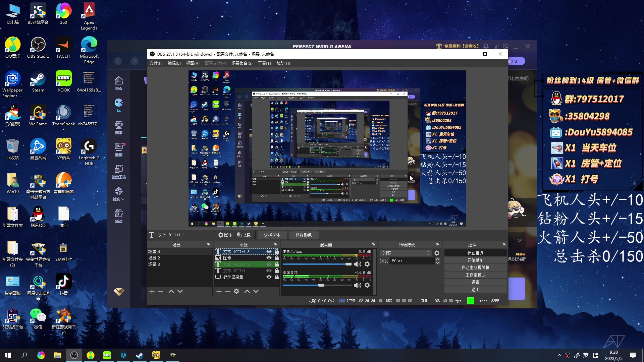Viewport: 644px width, 362px height.
Task: Open 麦克风/Aux audio settings gear
Action: 367,264
